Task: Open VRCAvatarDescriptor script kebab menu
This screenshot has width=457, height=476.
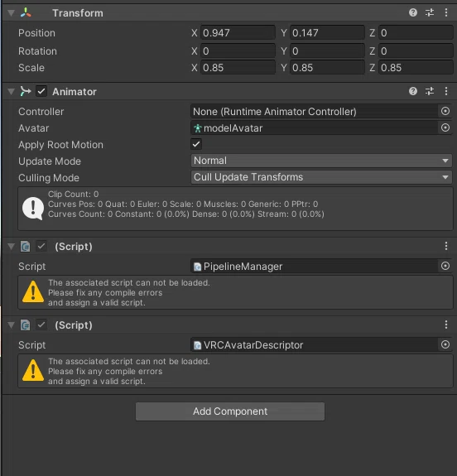Action: point(445,325)
